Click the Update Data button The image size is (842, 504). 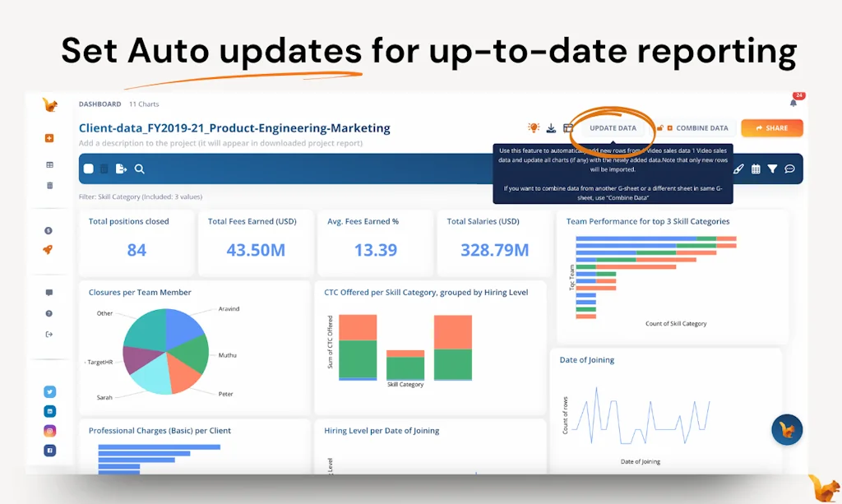pos(613,128)
